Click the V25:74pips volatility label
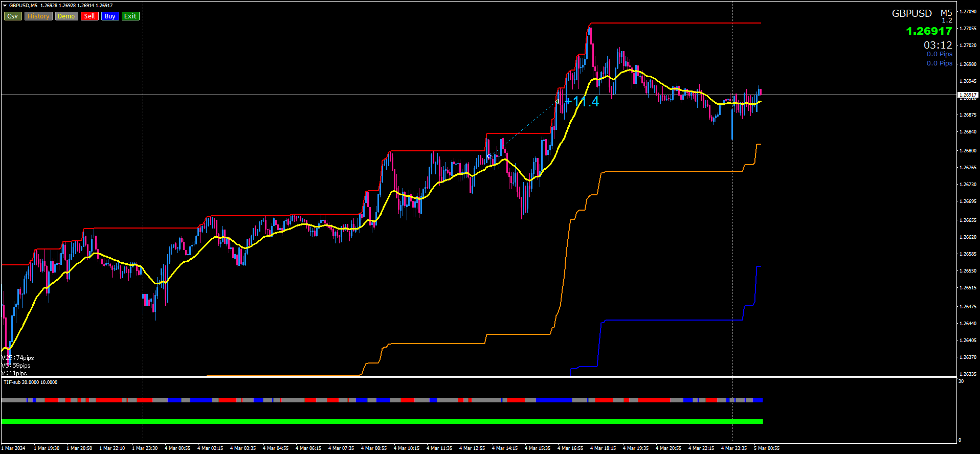The image size is (980, 454). point(18,358)
